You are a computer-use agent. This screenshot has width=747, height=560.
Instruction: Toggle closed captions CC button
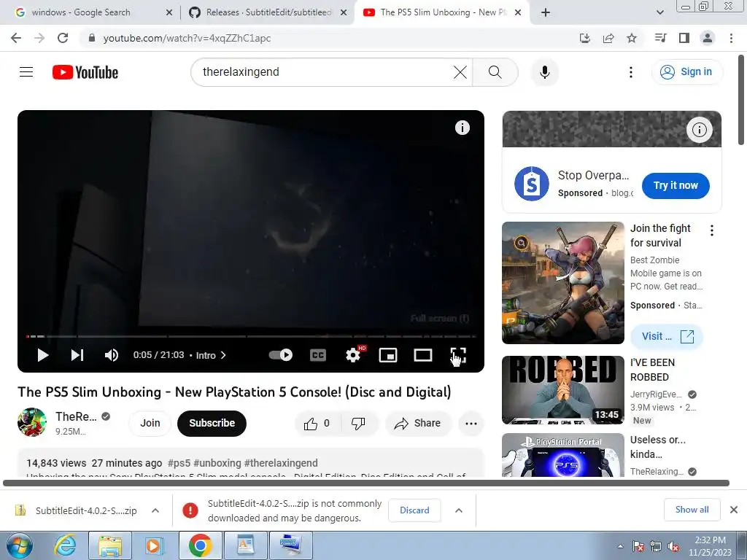pyautogui.click(x=318, y=355)
